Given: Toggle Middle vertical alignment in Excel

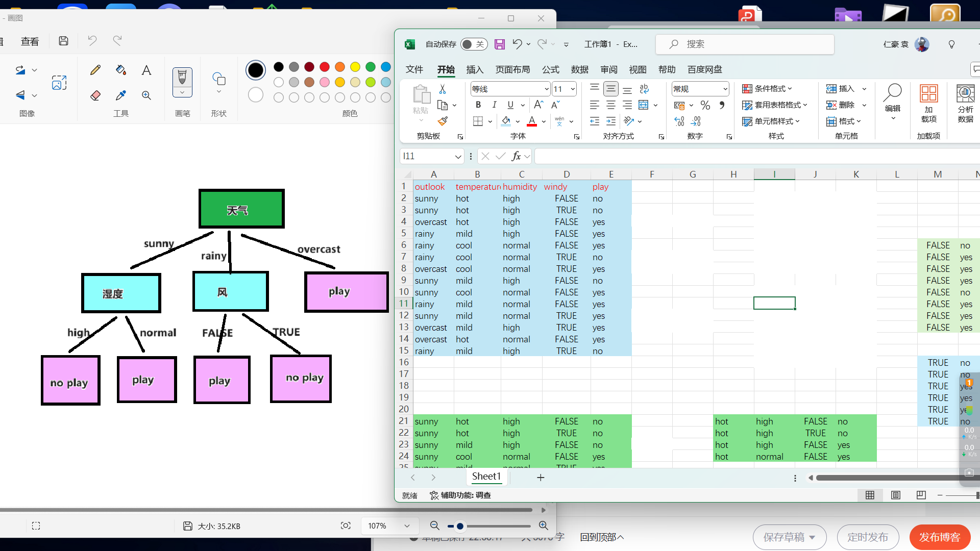Looking at the screenshot, I should (611, 89).
